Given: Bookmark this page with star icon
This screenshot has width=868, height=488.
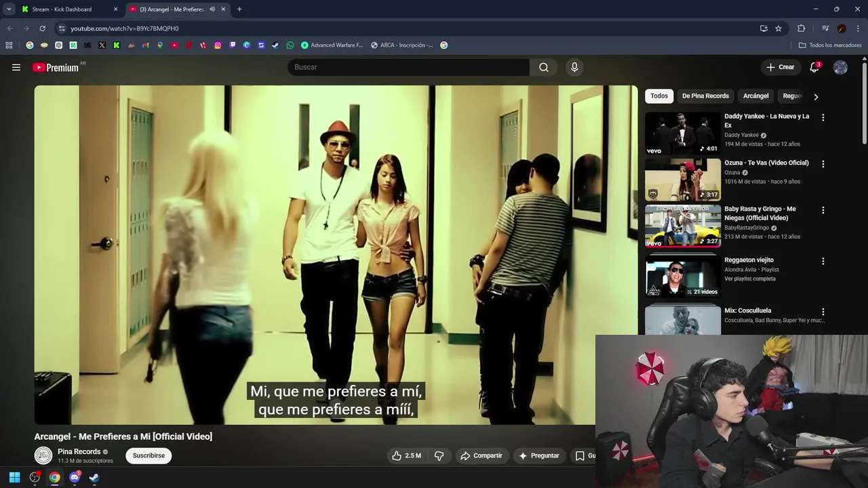Looking at the screenshot, I should coord(778,28).
